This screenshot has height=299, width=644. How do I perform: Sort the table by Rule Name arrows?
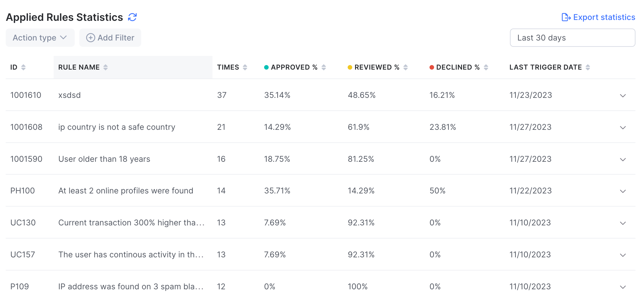[x=106, y=67]
